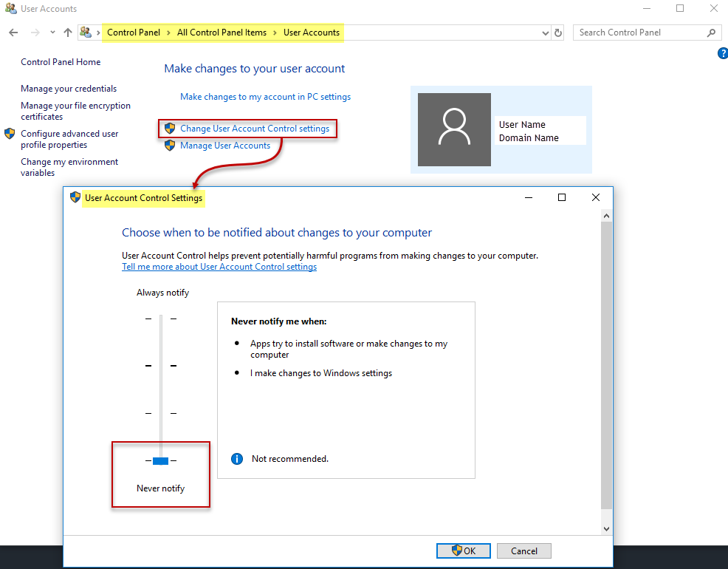The height and width of the screenshot is (569, 728).
Task: Click the Search Control Panel field
Action: pyautogui.click(x=648, y=33)
